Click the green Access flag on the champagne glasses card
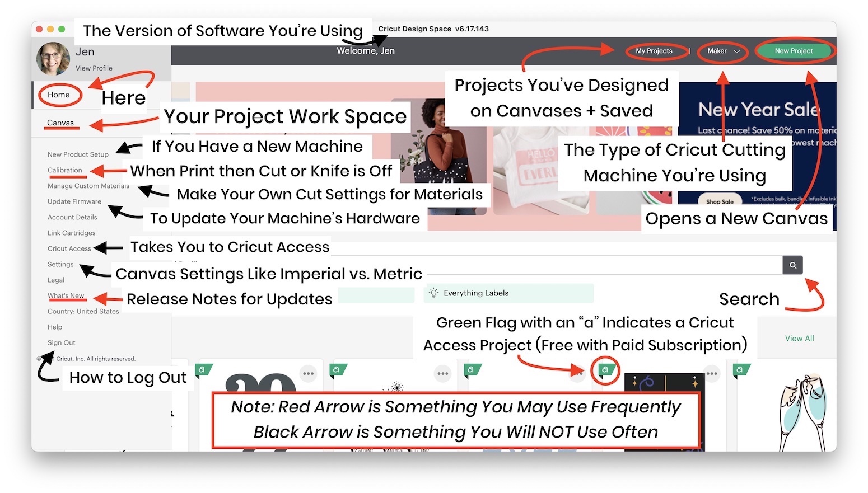Screen dimensions: 868x493 (741, 370)
